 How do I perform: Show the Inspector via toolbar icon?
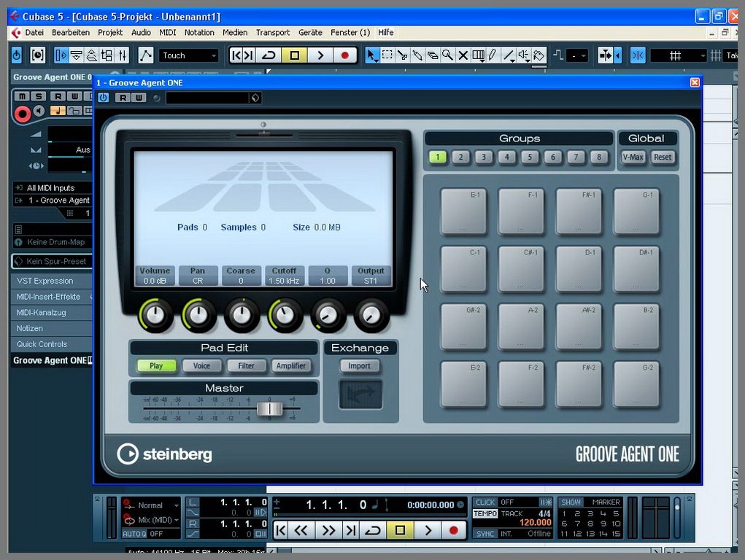coord(61,55)
